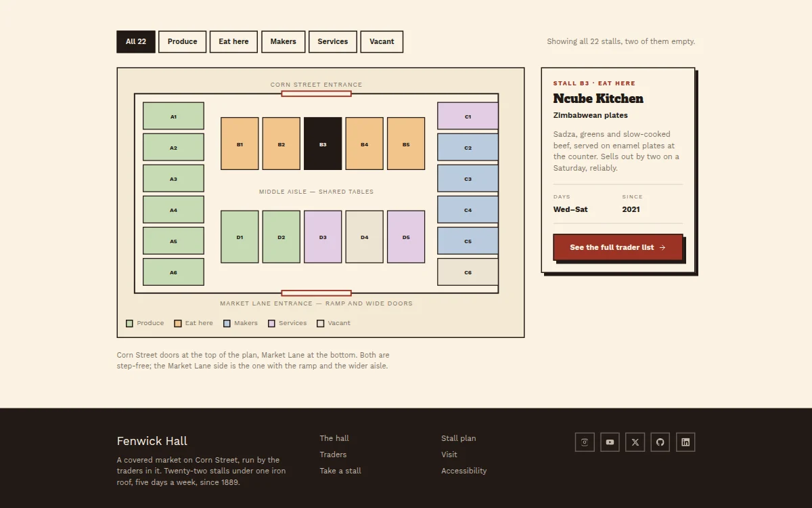This screenshot has height=508, width=812.
Task: Filter stalls by Services
Action: click(x=333, y=42)
